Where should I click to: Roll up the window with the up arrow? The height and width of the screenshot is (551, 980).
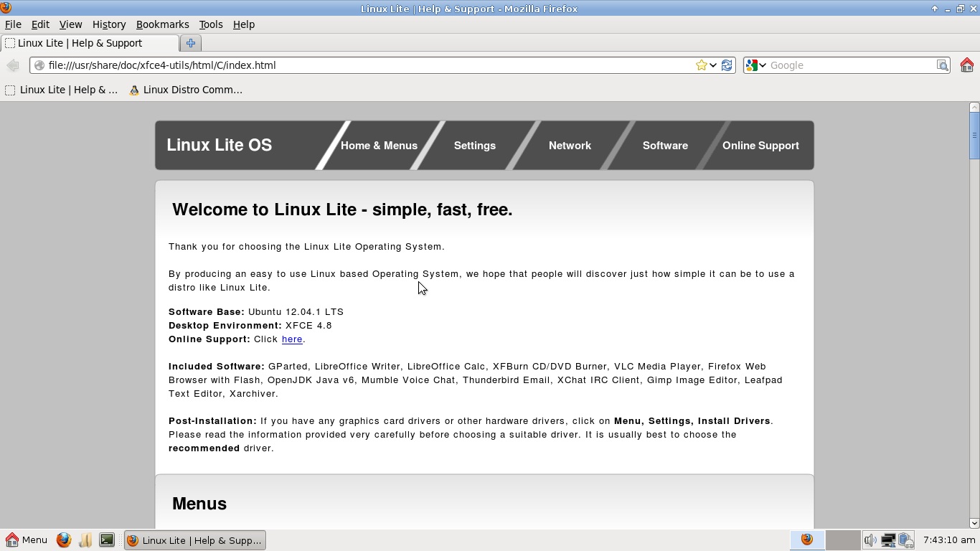934,9
